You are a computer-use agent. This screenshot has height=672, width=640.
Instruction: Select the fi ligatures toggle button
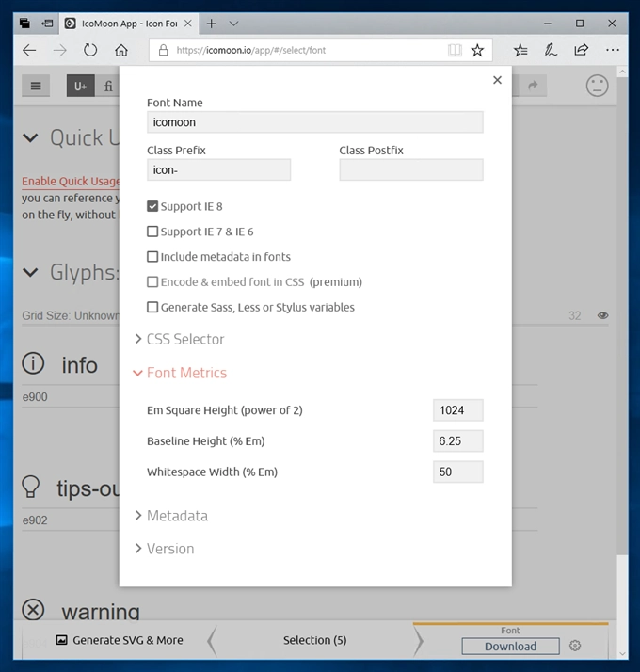[x=107, y=86]
